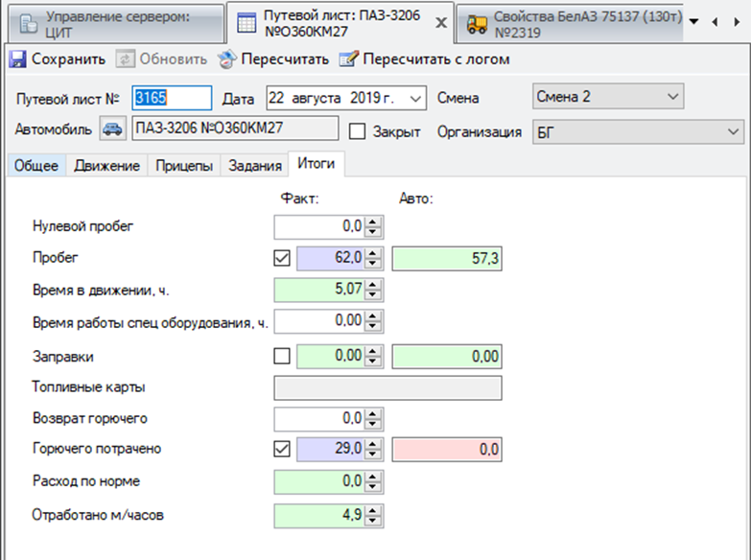Expand the Смена 2 dropdown
The height and width of the screenshot is (560, 751).
tap(672, 97)
